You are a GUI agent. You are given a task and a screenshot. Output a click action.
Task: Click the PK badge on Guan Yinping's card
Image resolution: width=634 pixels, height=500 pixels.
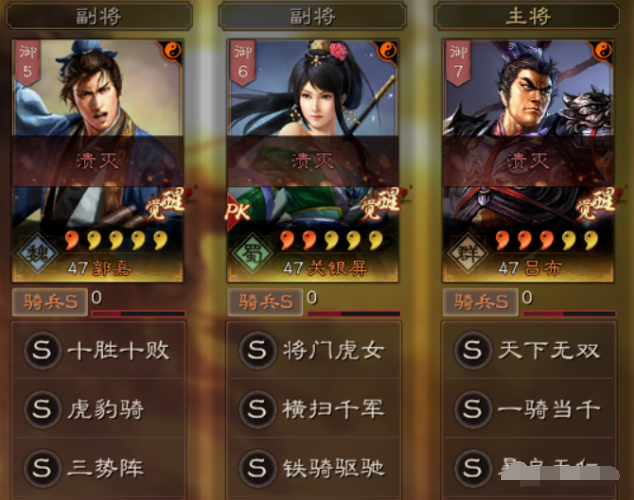[x=238, y=211]
